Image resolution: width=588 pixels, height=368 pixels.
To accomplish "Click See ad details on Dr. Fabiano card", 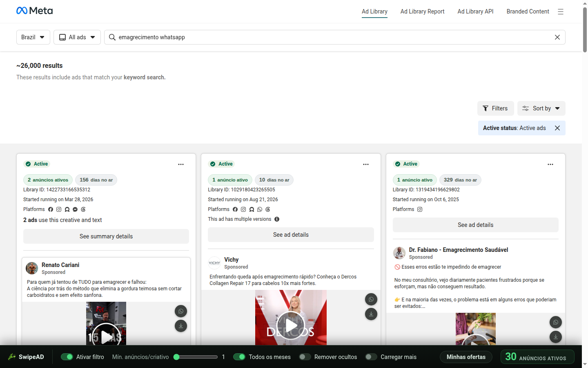I will pos(476,225).
